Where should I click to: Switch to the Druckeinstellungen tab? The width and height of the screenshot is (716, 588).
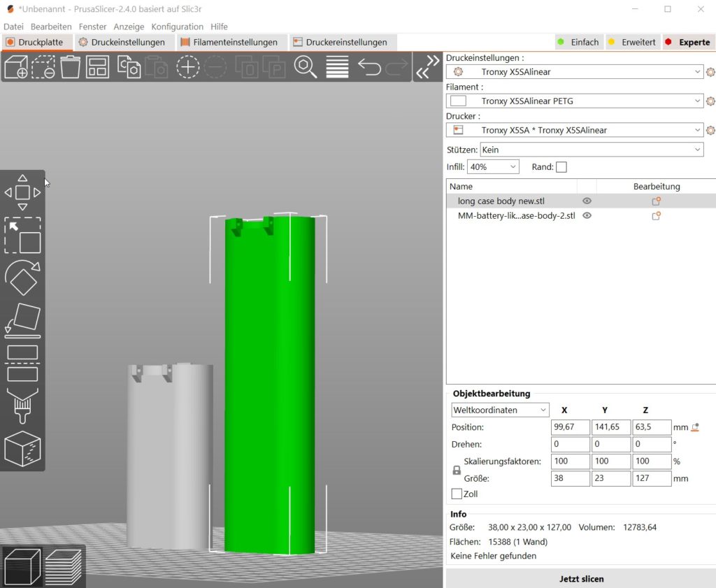pyautogui.click(x=123, y=42)
